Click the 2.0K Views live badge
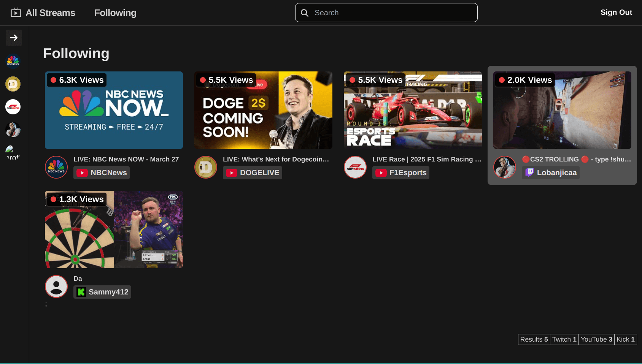 click(525, 80)
